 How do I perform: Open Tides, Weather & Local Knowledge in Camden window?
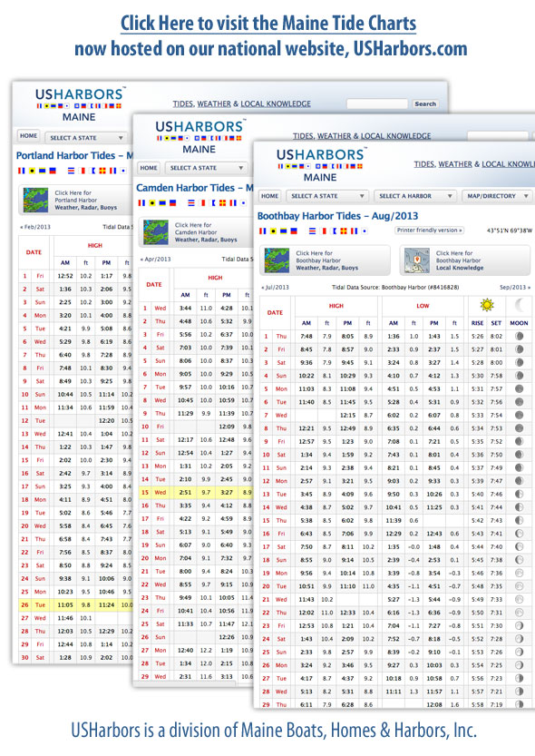(x=362, y=136)
